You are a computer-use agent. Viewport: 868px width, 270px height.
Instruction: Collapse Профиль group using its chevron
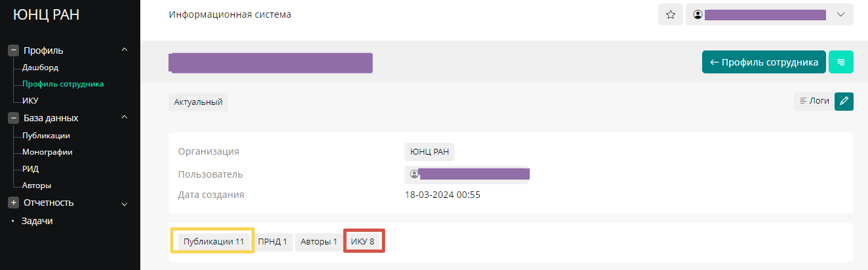coord(125,50)
